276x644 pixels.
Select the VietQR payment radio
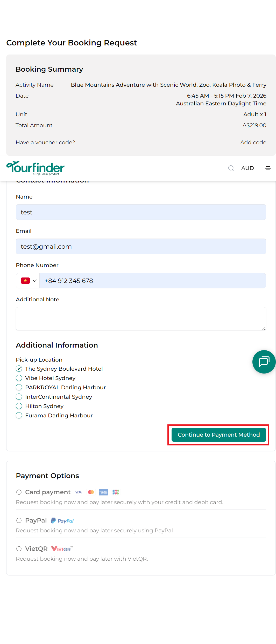point(19,549)
